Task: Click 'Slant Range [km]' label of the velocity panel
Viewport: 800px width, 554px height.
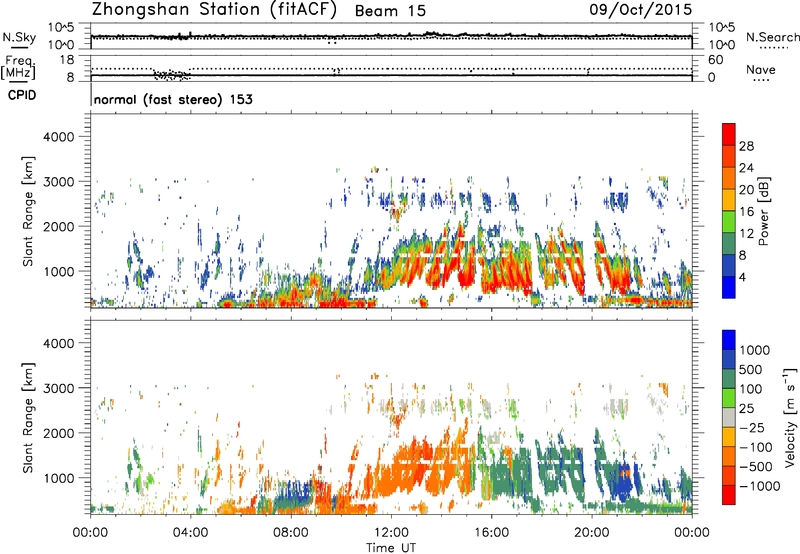Action: click(x=28, y=418)
